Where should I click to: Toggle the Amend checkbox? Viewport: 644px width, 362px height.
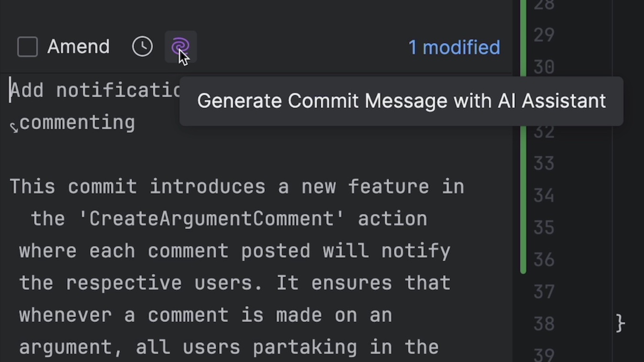click(x=27, y=47)
